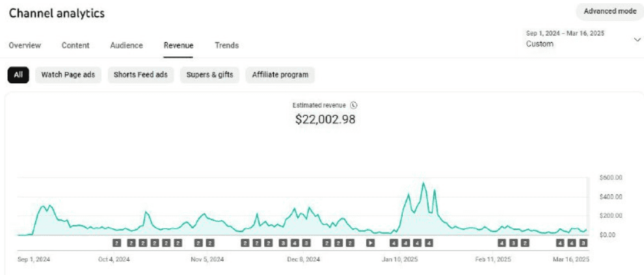Filter revenue by Supers & gifts
The image size is (644, 275).
point(209,75)
